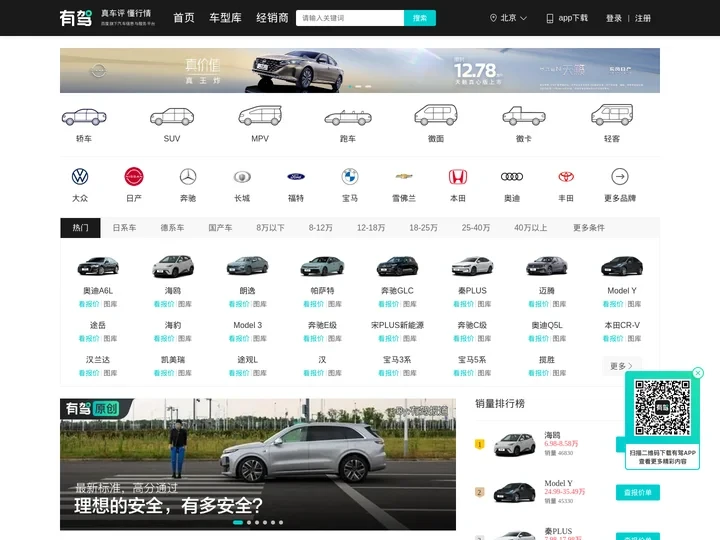Focus the keyword search input field
The width and height of the screenshot is (720, 540).
pyautogui.click(x=350, y=18)
